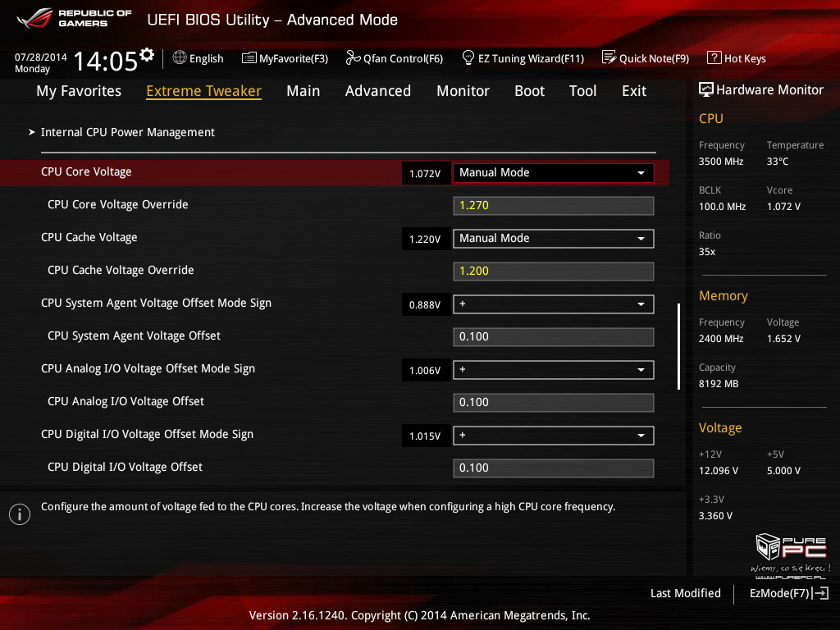840x630 pixels.
Task: Click the info icon beside help text
Action: point(19,514)
